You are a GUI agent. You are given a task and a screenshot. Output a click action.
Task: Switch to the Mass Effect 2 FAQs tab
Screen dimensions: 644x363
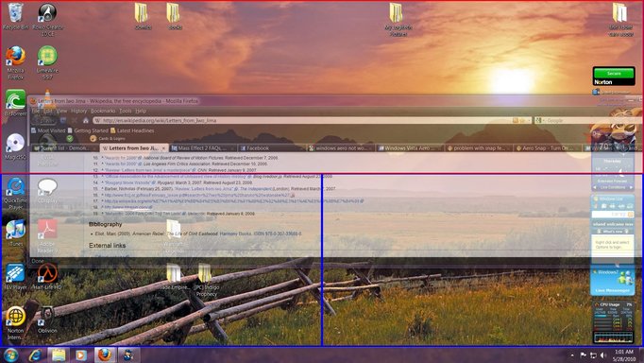[202, 148]
